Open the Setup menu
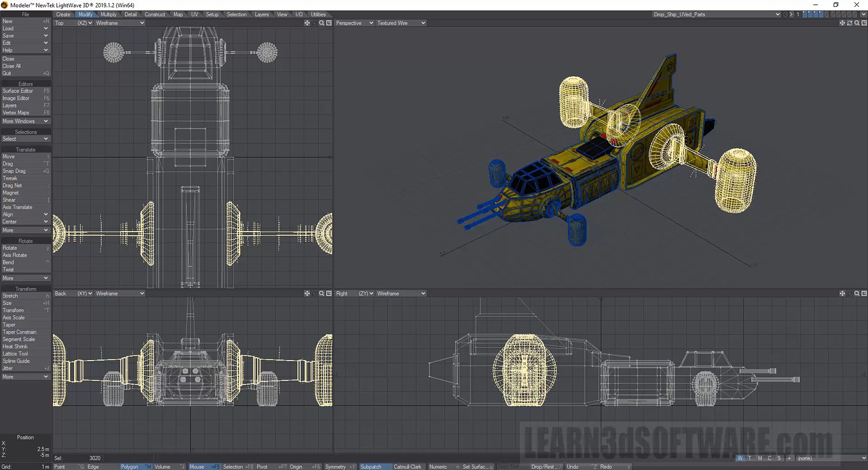The image size is (868, 470). (x=212, y=14)
